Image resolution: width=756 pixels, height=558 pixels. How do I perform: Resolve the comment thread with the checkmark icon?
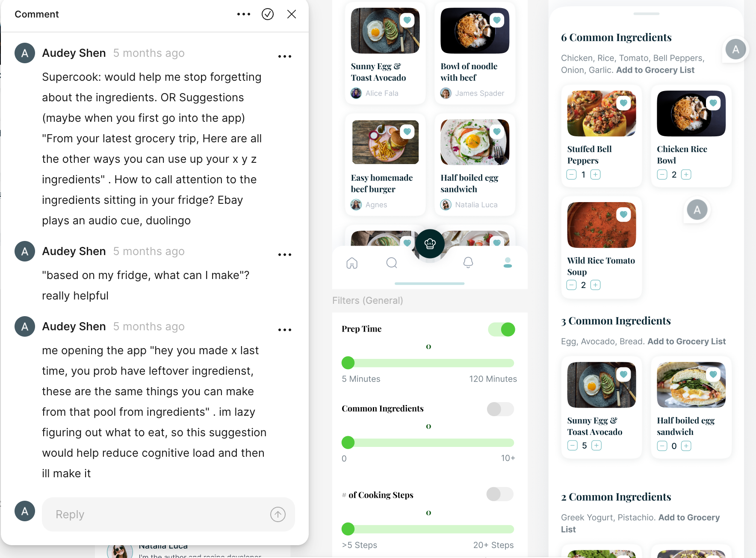tap(268, 14)
